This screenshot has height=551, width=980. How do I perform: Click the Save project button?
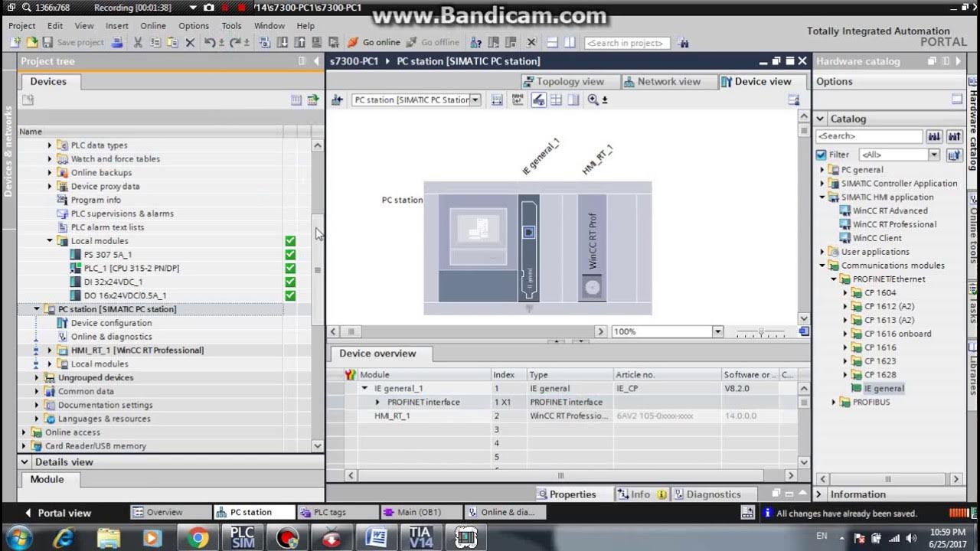click(x=73, y=42)
